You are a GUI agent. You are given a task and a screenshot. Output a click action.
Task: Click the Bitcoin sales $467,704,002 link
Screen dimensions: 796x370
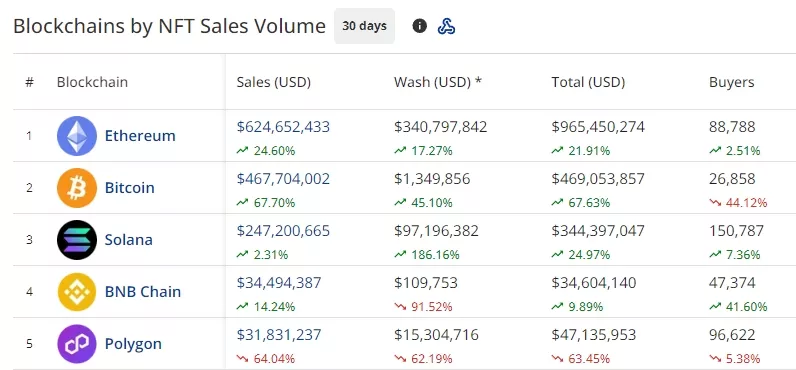[x=283, y=179]
